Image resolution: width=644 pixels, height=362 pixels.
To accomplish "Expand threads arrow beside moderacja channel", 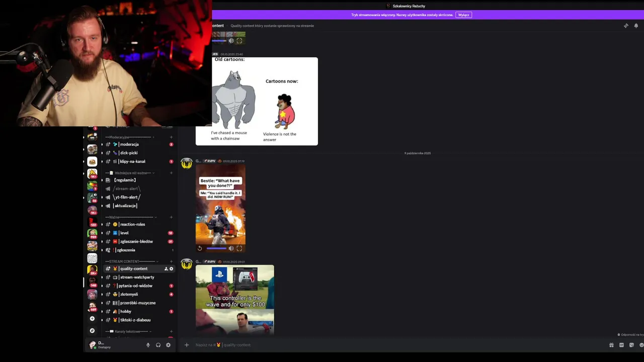I will pos(102,144).
